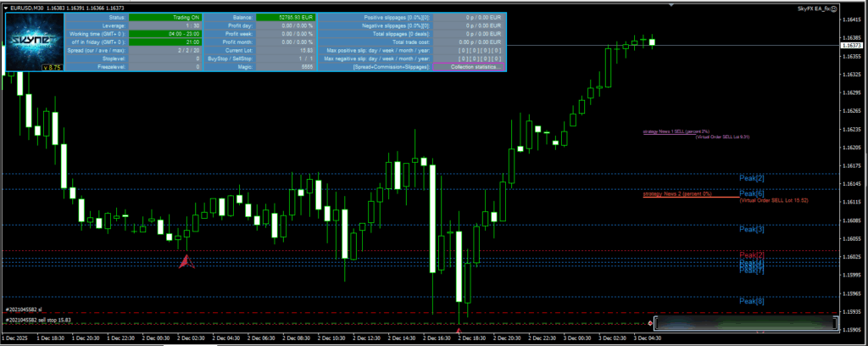Select the blue Peak[2] label near 1.16145

tap(752, 178)
